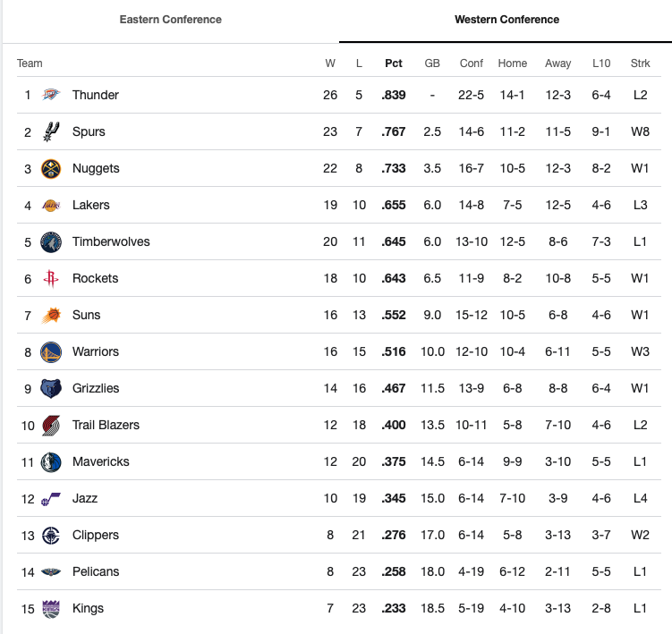Open the Clippers team name link

pos(95,535)
